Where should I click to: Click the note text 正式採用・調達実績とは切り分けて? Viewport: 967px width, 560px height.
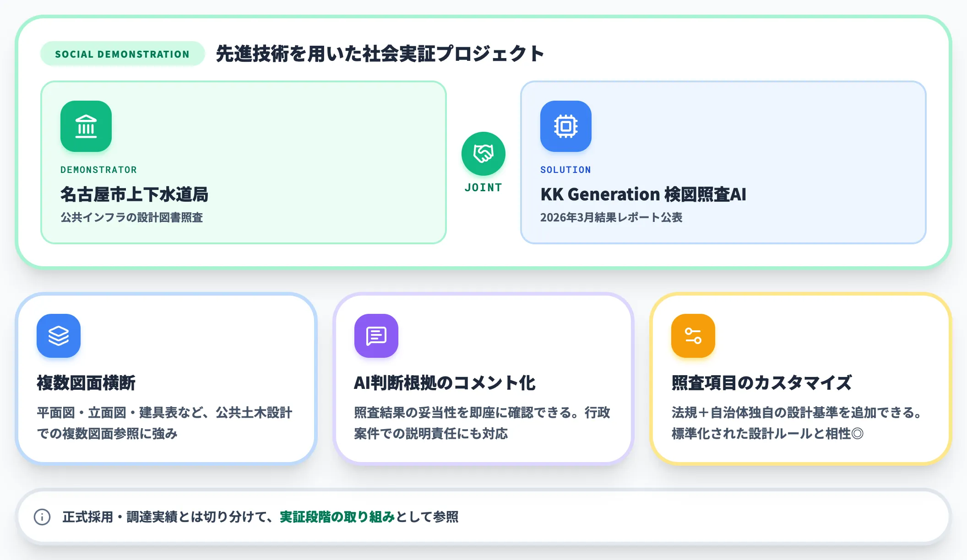click(168, 517)
